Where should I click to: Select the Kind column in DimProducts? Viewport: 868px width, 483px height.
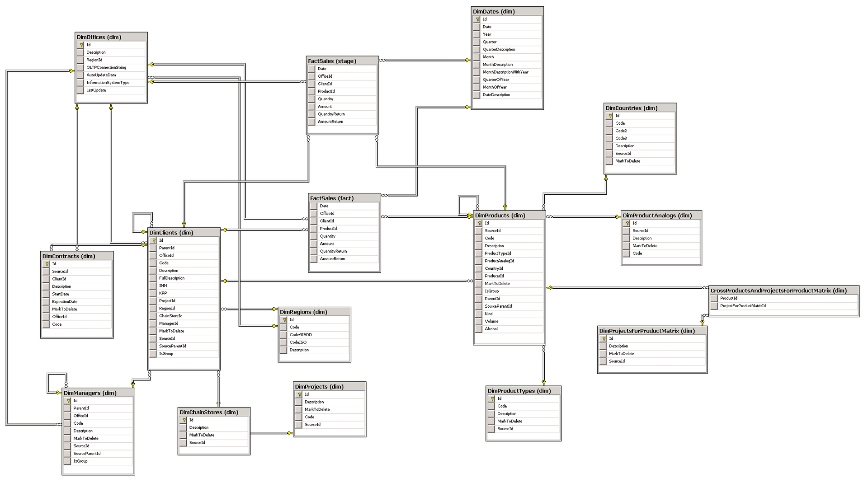click(509, 314)
